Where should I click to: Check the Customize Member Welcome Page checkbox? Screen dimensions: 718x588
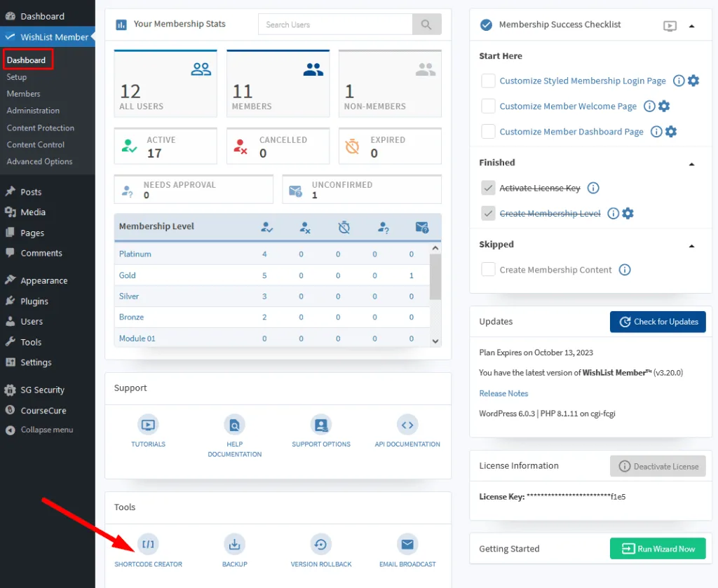[x=488, y=106]
